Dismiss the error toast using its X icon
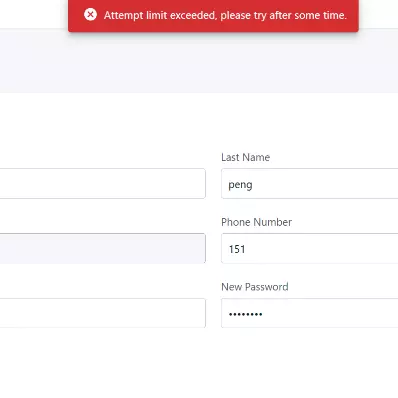 (x=90, y=15)
